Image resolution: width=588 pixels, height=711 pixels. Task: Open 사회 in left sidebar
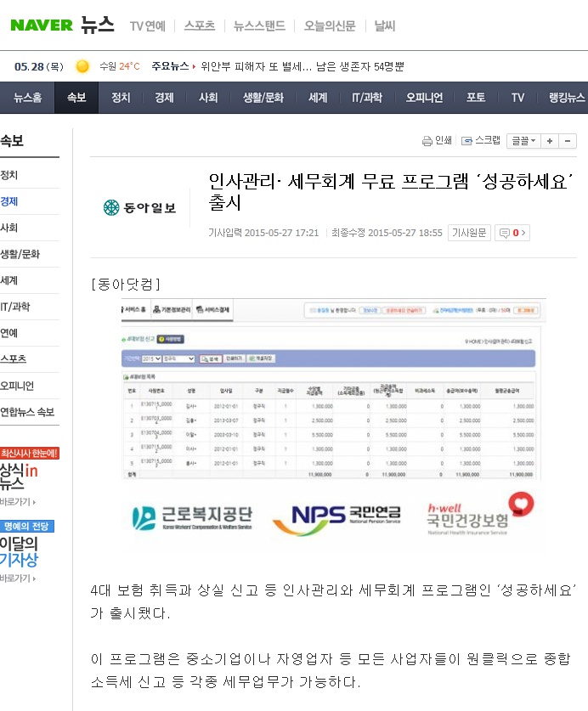9,228
